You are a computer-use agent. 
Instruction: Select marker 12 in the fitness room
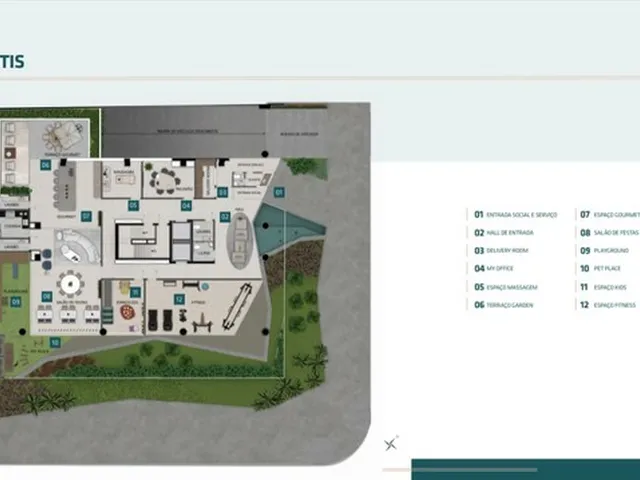point(179,299)
